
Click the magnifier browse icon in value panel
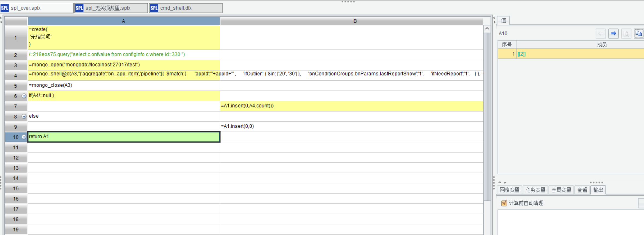point(626,33)
